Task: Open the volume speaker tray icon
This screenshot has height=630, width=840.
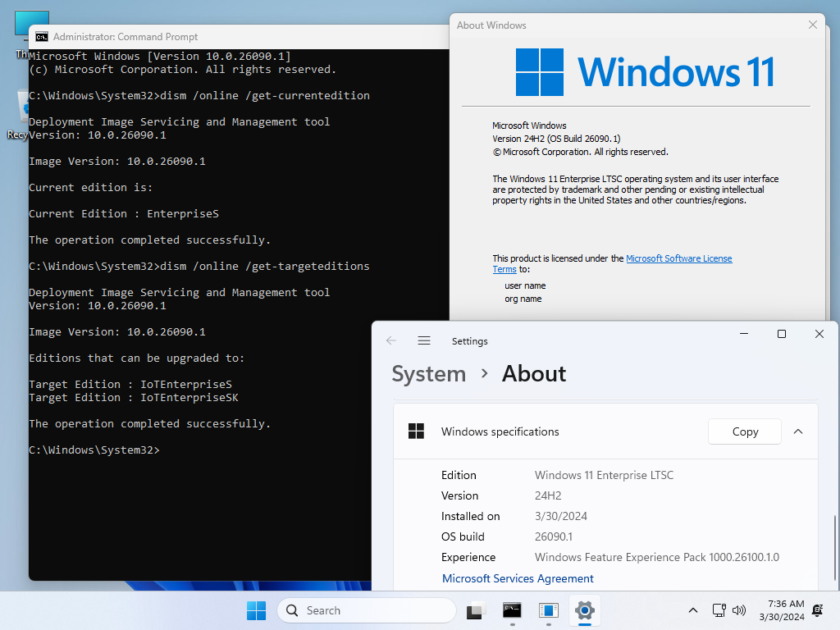Action: point(739,610)
